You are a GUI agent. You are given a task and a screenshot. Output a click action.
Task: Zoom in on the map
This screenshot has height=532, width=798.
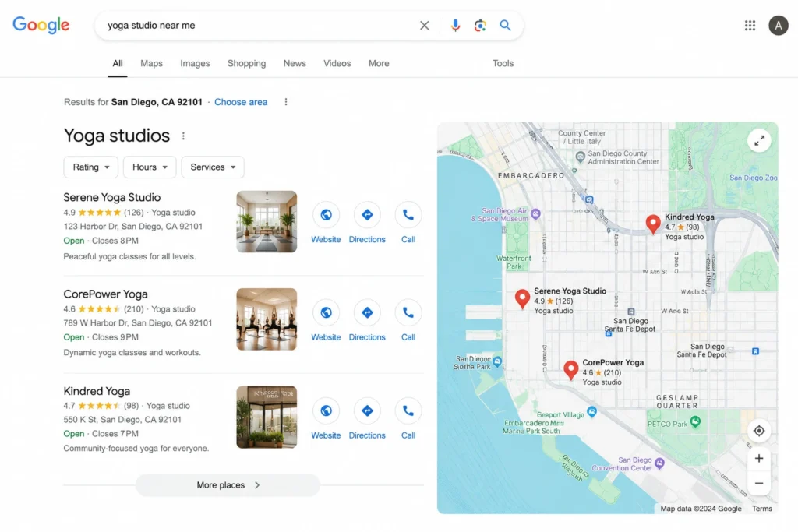tap(759, 459)
